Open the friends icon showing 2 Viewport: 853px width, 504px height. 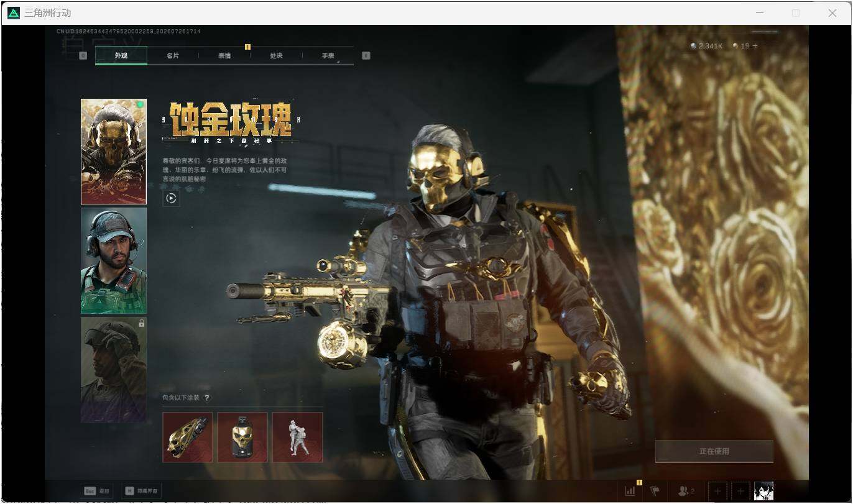point(686,491)
